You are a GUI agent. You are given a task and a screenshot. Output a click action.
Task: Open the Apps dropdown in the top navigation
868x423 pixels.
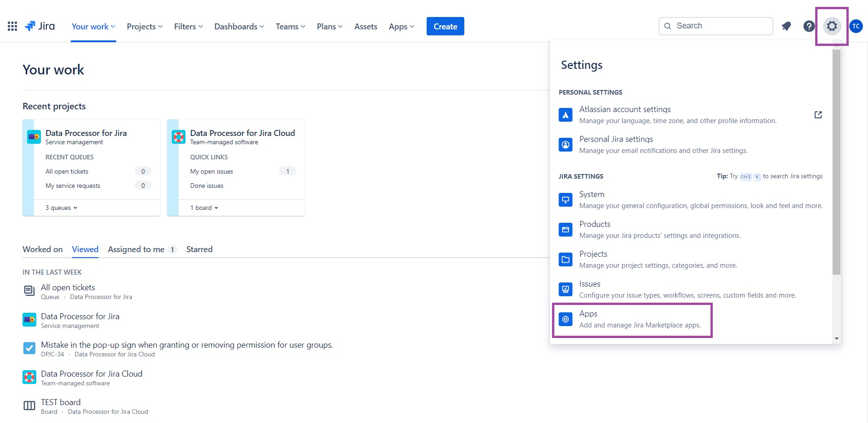pos(401,27)
